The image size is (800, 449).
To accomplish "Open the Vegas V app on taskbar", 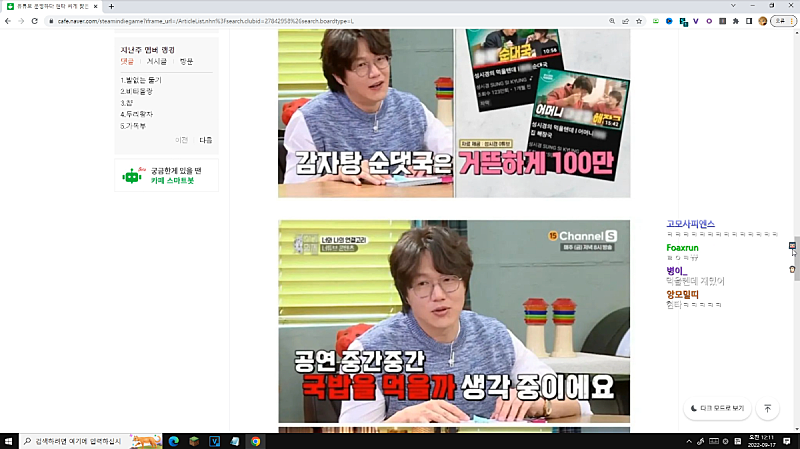I will coord(214,441).
